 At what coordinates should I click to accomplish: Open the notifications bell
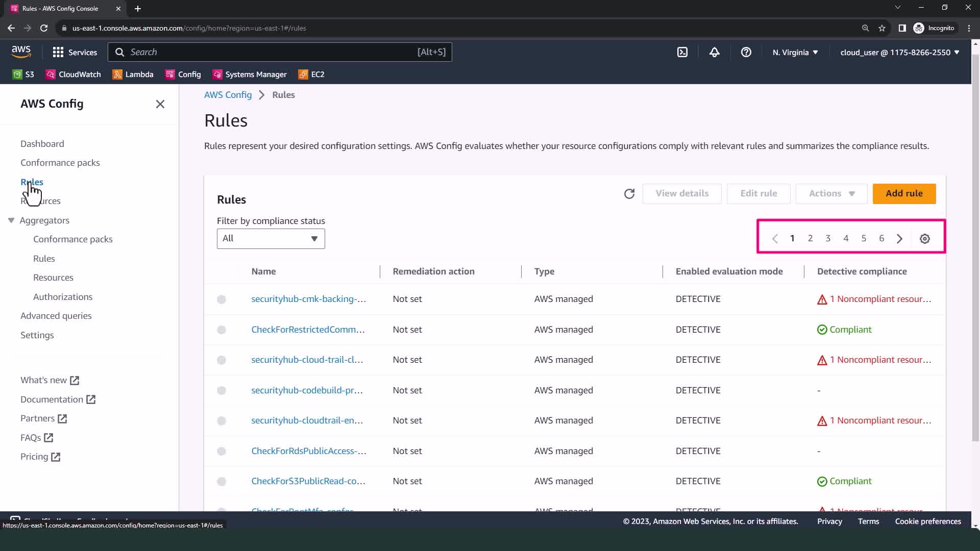click(714, 52)
